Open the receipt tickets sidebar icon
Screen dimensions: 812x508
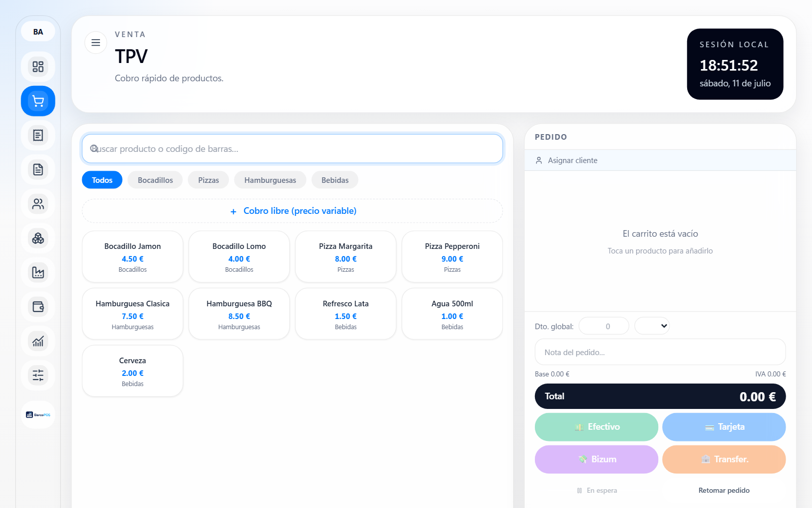38,135
